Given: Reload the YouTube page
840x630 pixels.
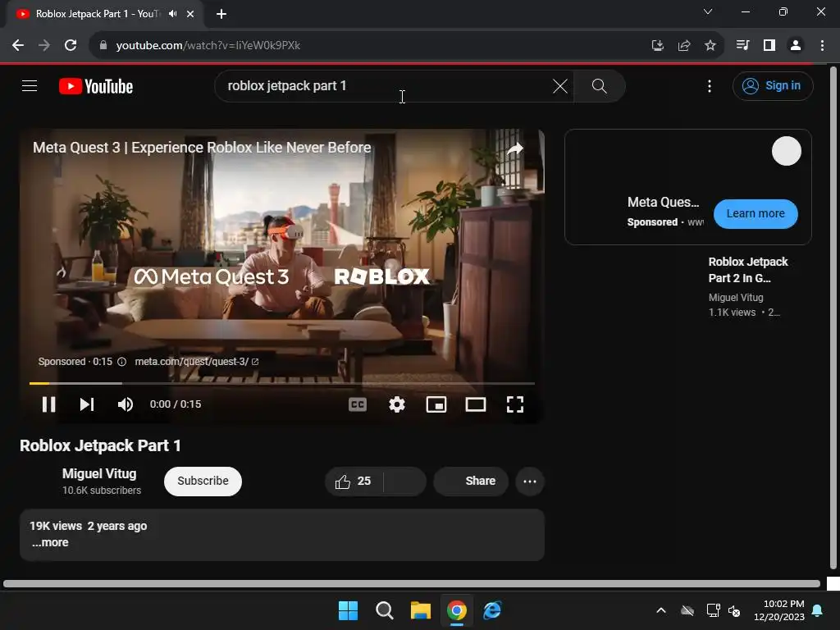Looking at the screenshot, I should [71, 46].
